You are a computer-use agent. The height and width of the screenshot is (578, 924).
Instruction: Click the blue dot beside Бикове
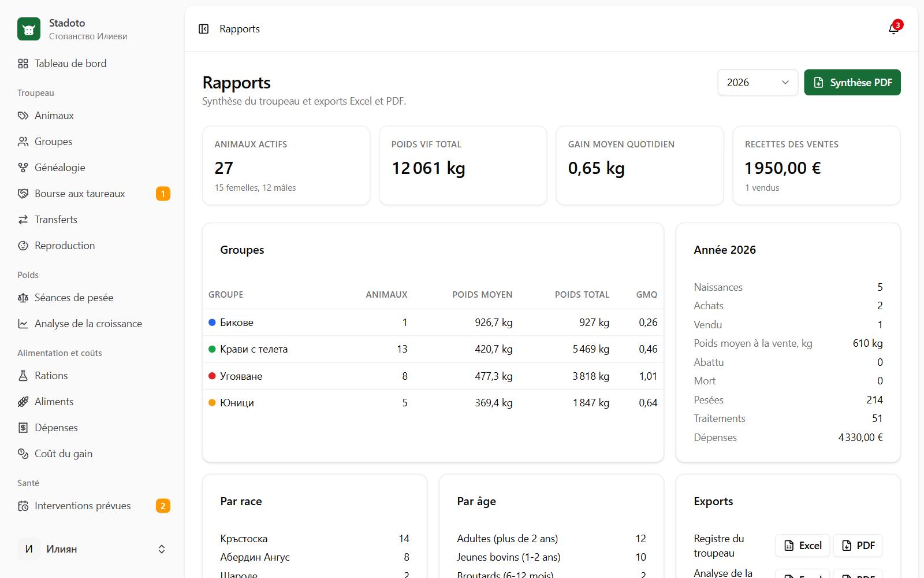[x=212, y=322]
